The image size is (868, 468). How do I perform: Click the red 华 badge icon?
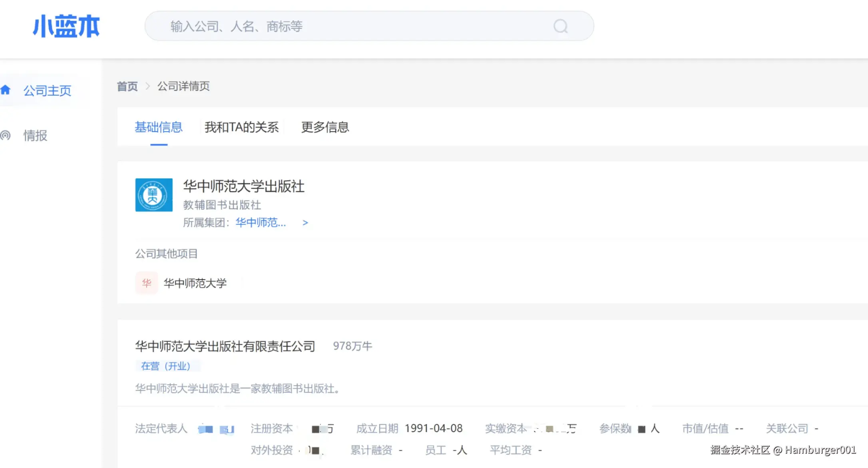tap(146, 283)
